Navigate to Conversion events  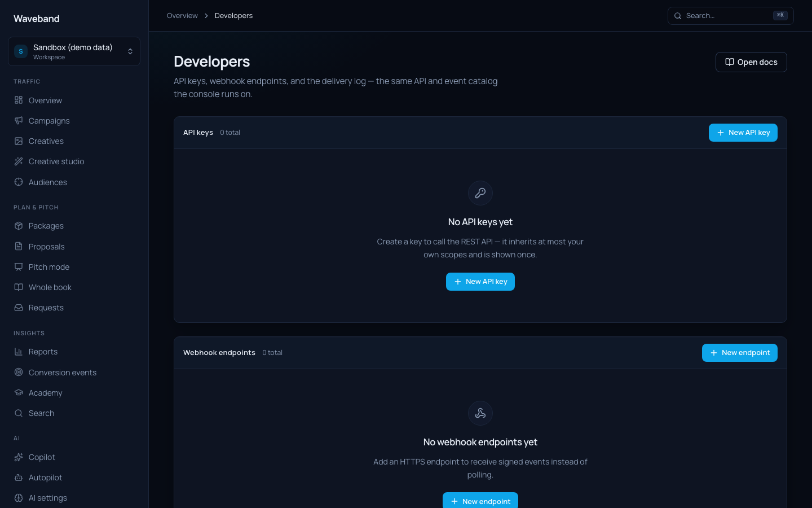click(74, 372)
